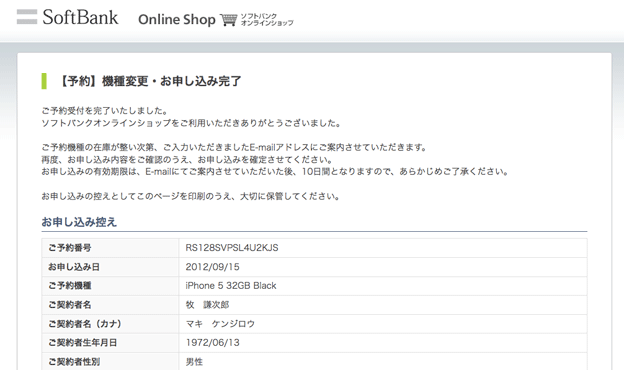Click the line mentioning E-mailアドレスにご案内

[x=234, y=147]
